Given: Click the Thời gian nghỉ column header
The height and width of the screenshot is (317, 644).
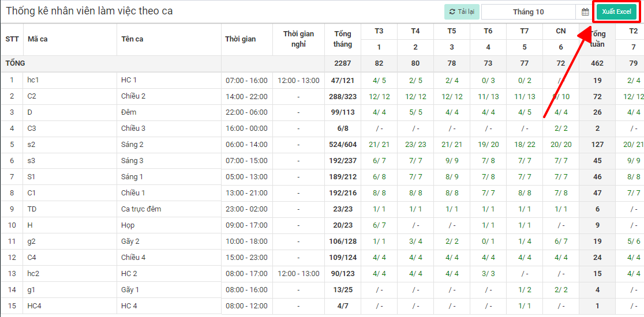Looking at the screenshot, I should (298, 39).
